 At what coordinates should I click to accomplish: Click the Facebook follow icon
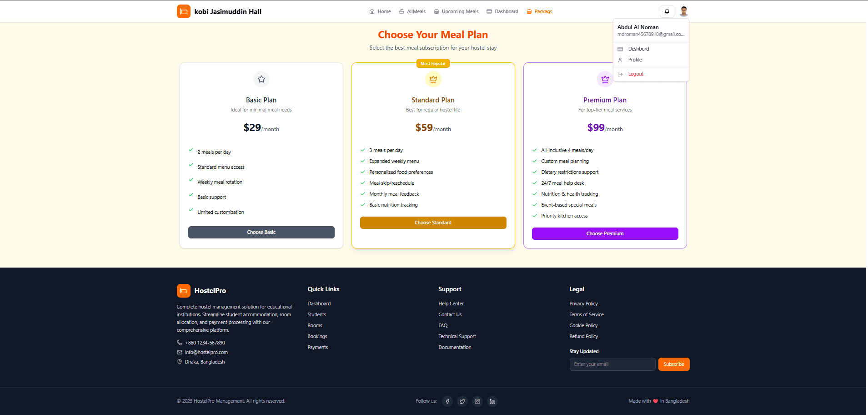pos(447,401)
